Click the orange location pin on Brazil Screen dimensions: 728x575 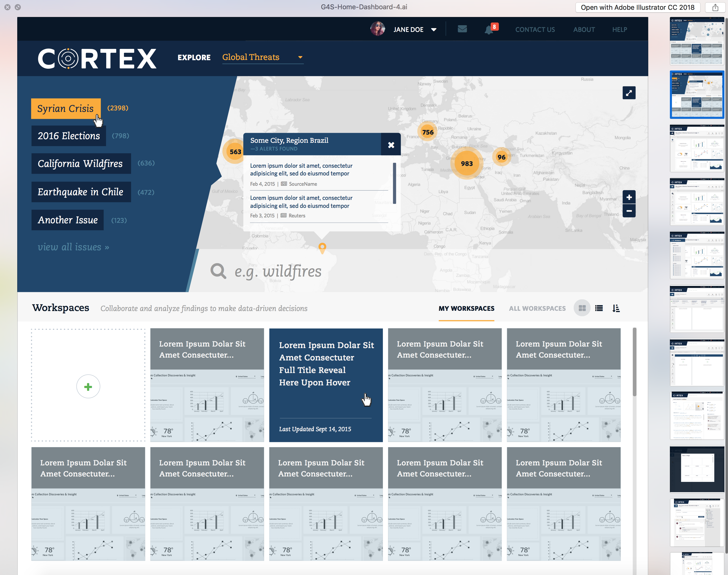tap(322, 248)
